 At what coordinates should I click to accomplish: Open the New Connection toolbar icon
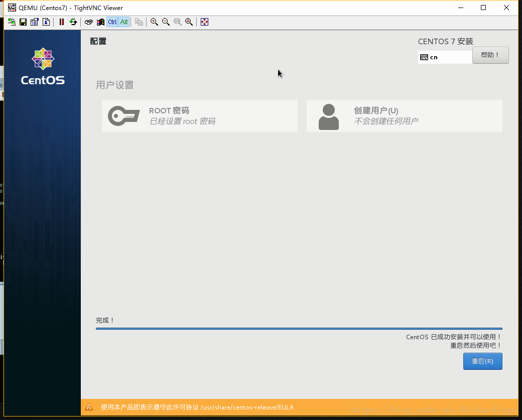[12, 22]
